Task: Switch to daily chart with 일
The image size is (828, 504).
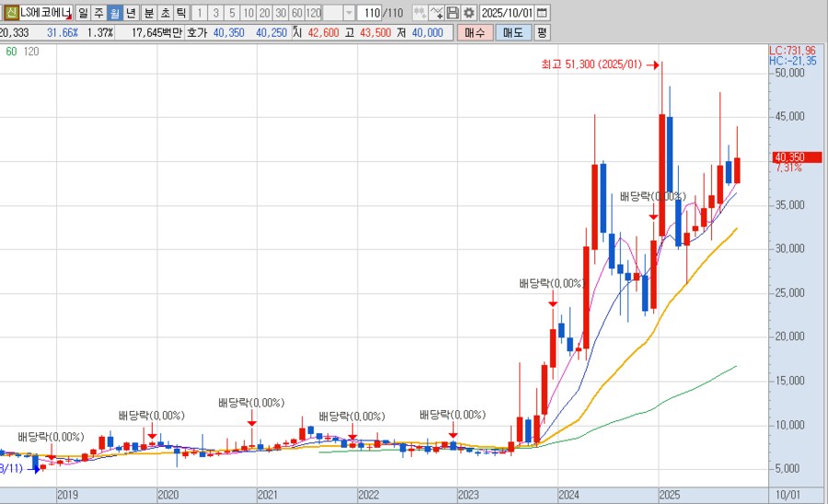Action: [83, 13]
